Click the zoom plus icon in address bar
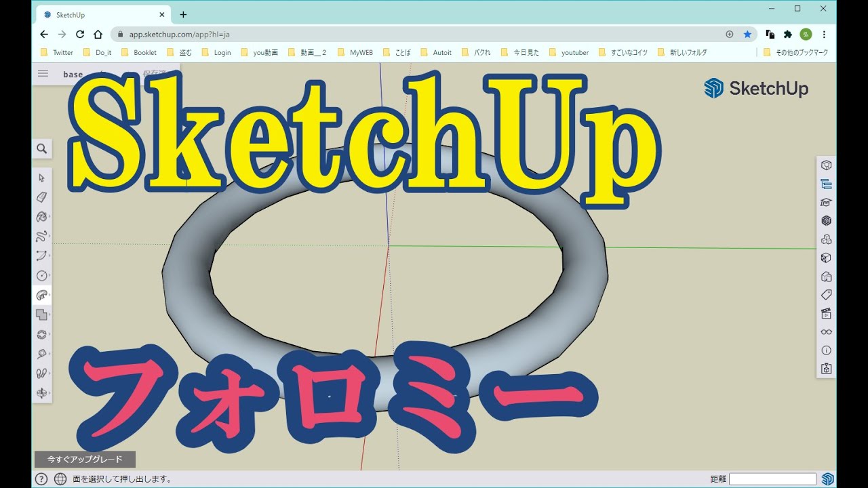This screenshot has width=868, height=488. click(730, 34)
